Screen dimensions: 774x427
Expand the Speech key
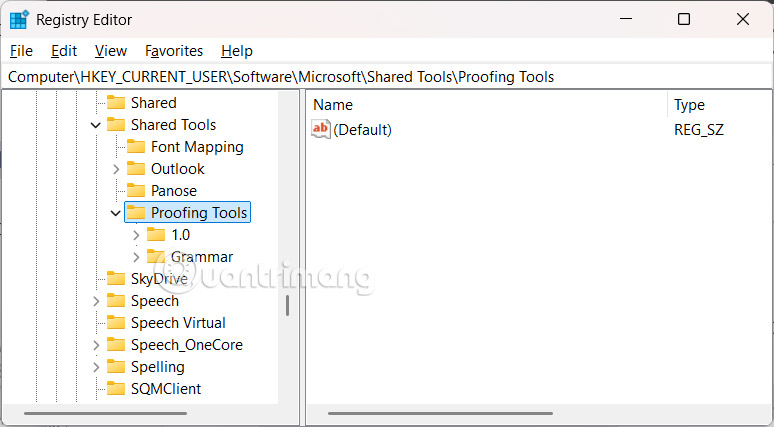pos(96,301)
